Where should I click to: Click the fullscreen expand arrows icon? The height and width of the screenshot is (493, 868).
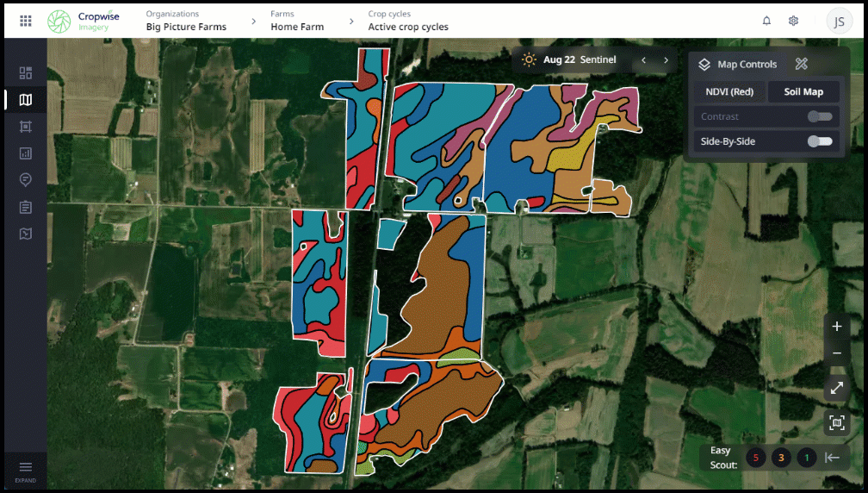pyautogui.click(x=836, y=388)
